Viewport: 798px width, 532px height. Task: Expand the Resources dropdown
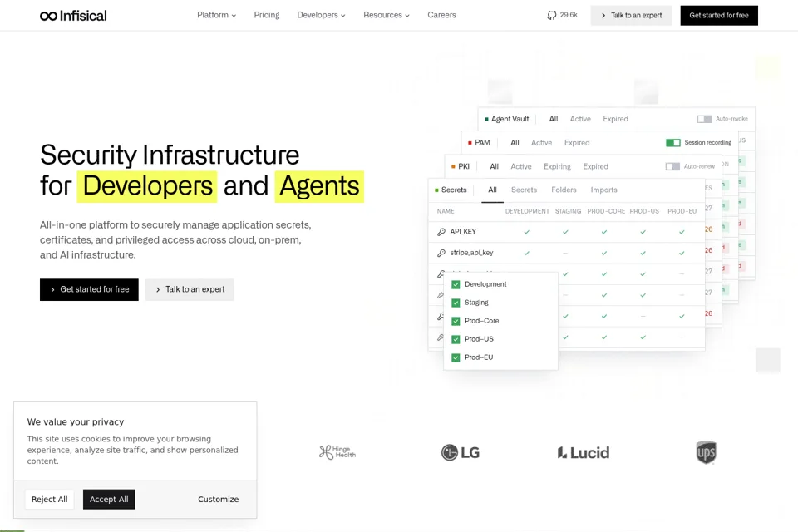(387, 15)
